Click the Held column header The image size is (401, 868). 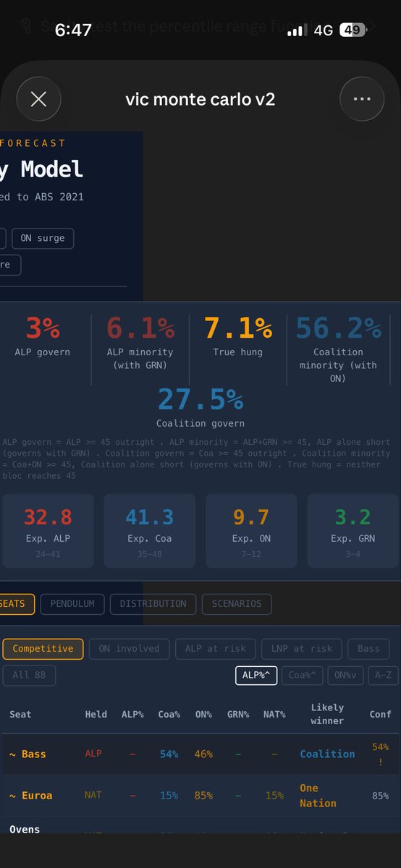tap(96, 714)
